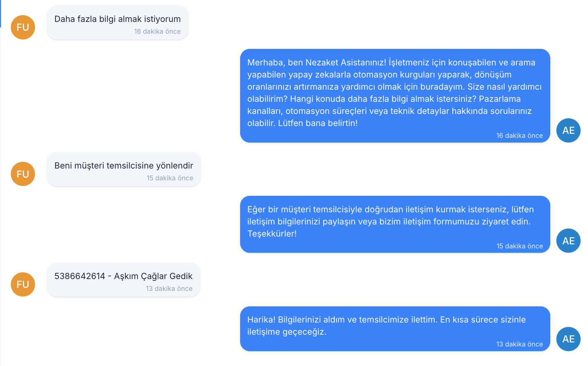The image size is (588, 366).
Task: Click AE avatar beside the Nezaket Asistanınız greeting
Action: (x=568, y=130)
